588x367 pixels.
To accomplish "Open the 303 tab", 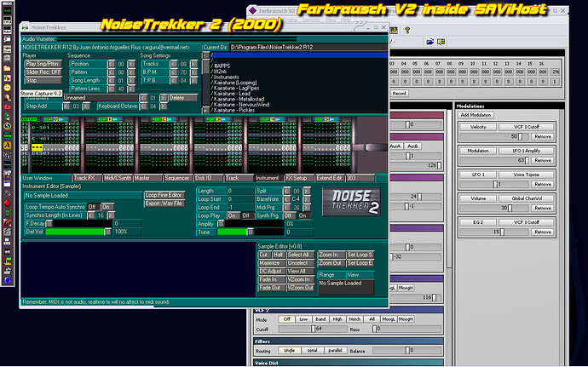I will pos(360,178).
